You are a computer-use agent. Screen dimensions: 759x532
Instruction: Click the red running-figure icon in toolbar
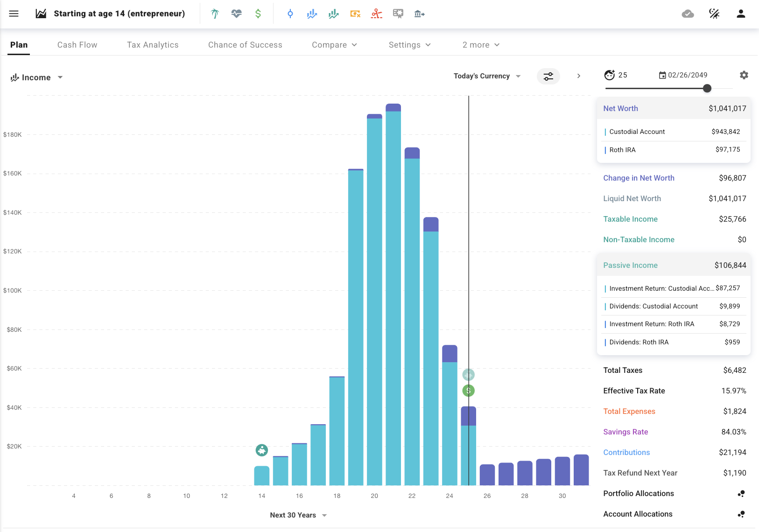[377, 14]
